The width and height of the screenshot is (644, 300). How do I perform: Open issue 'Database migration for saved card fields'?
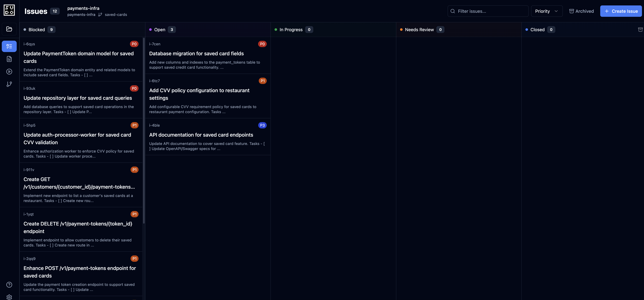pyautogui.click(x=196, y=53)
